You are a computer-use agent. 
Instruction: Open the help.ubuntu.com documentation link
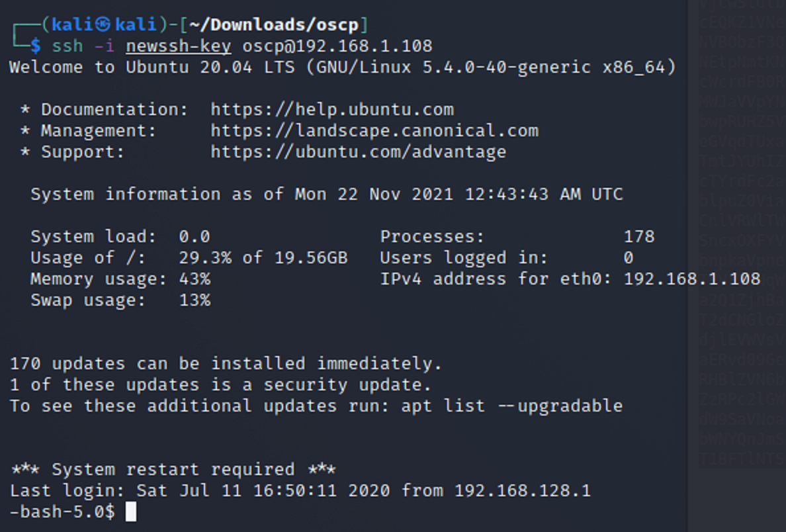[x=332, y=109]
